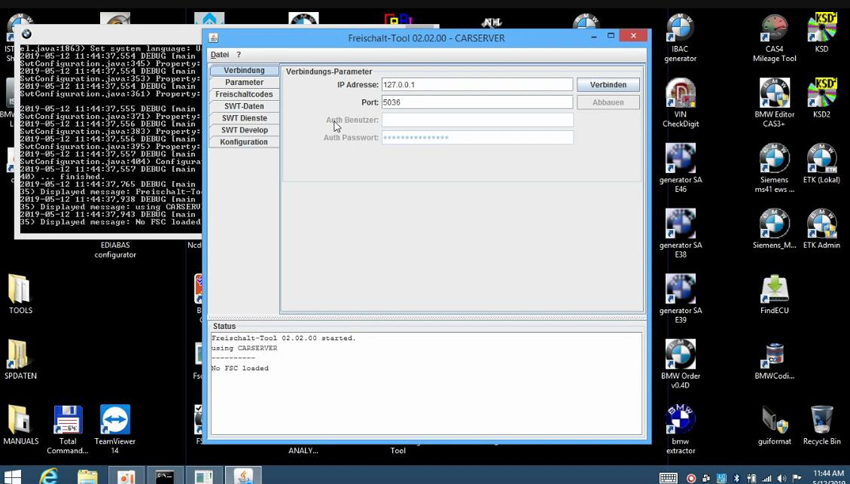Switch to Java Freischalt-Tool taskbar icon
The width and height of the screenshot is (850, 484).
click(x=243, y=476)
